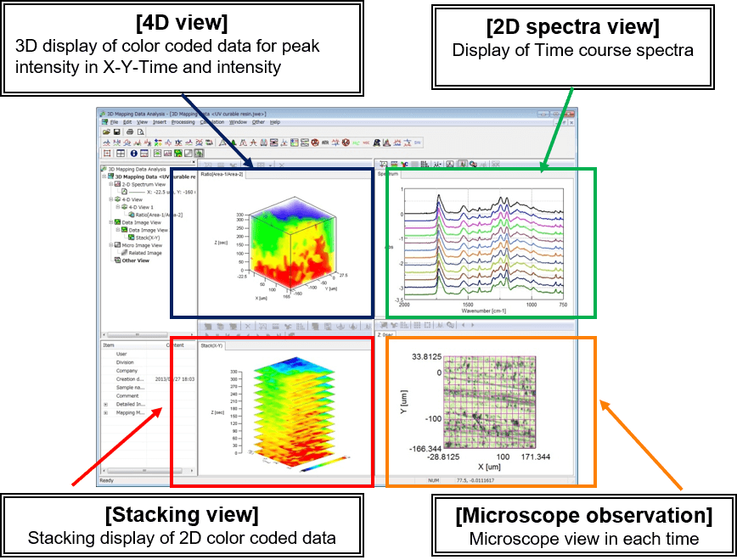Click the window icon right of the info circle
Screen dimensions: 737x560
[144, 154]
